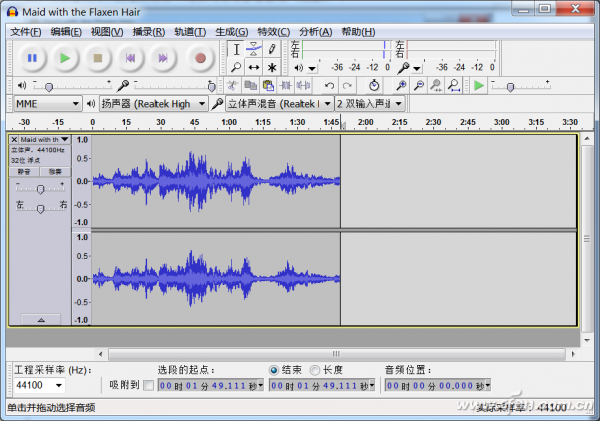Viewport: 600px width, 421px height.
Task: Open the View (视图) menu
Action: [107, 32]
